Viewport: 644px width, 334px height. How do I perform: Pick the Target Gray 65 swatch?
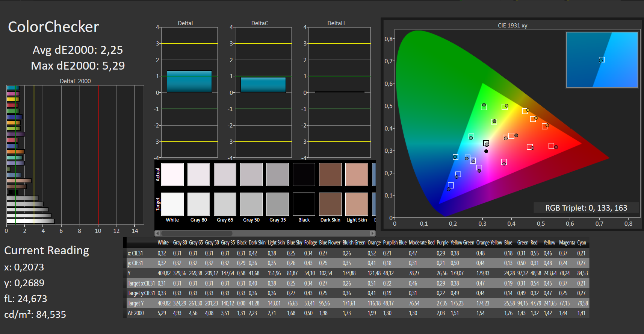coord(225,204)
